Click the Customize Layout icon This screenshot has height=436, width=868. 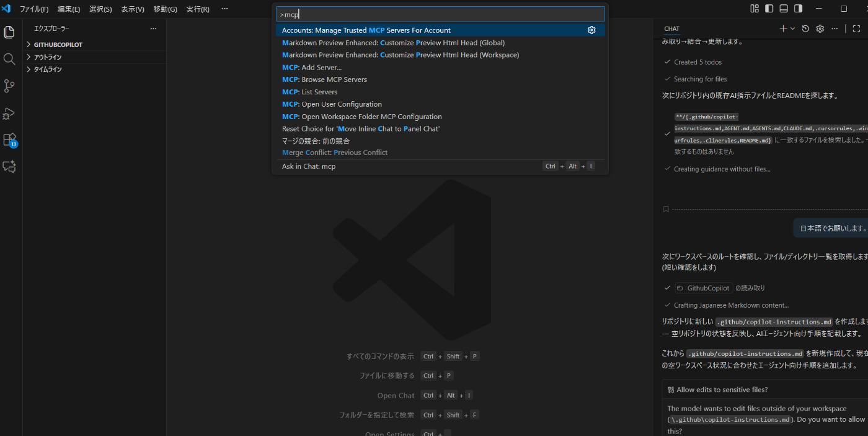coord(755,9)
